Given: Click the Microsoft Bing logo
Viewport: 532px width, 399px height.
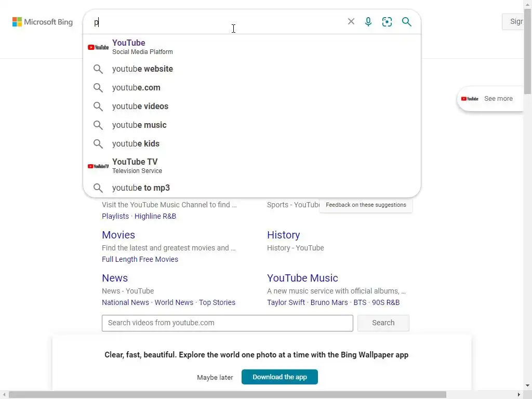Looking at the screenshot, I should (43, 22).
